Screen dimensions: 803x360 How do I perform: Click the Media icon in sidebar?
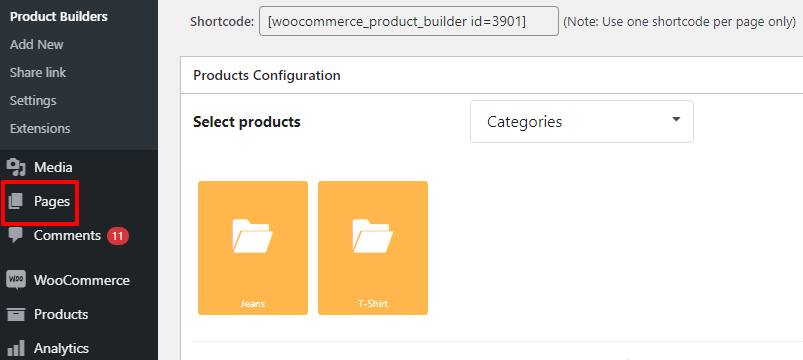point(16,167)
